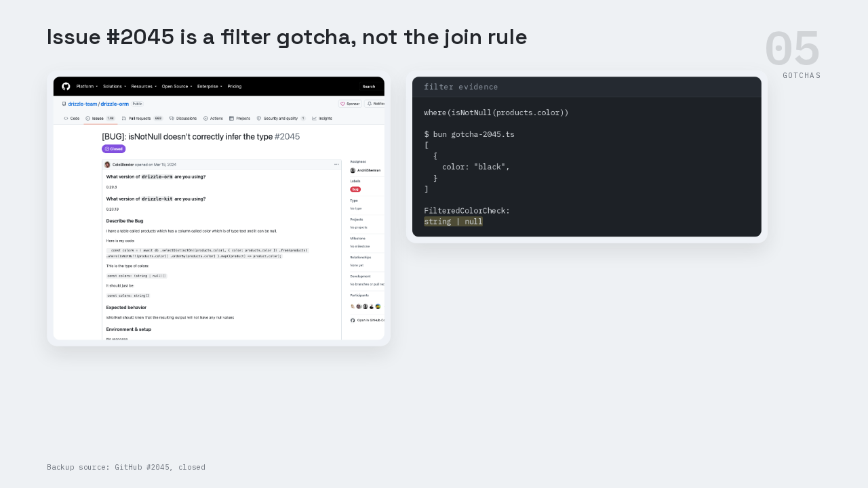Expand the Resources dropdown
Viewport: 868px width, 488px height.
pos(144,86)
